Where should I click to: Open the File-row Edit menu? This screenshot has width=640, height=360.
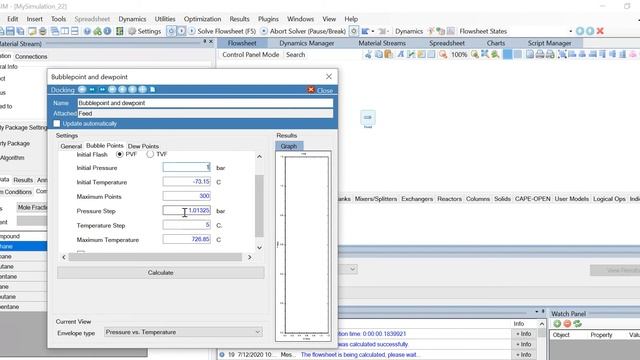click(13, 19)
